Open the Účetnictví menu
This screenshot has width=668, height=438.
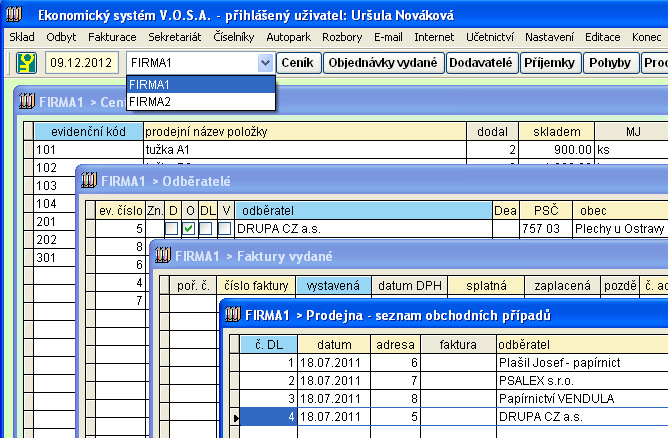pyautogui.click(x=491, y=37)
